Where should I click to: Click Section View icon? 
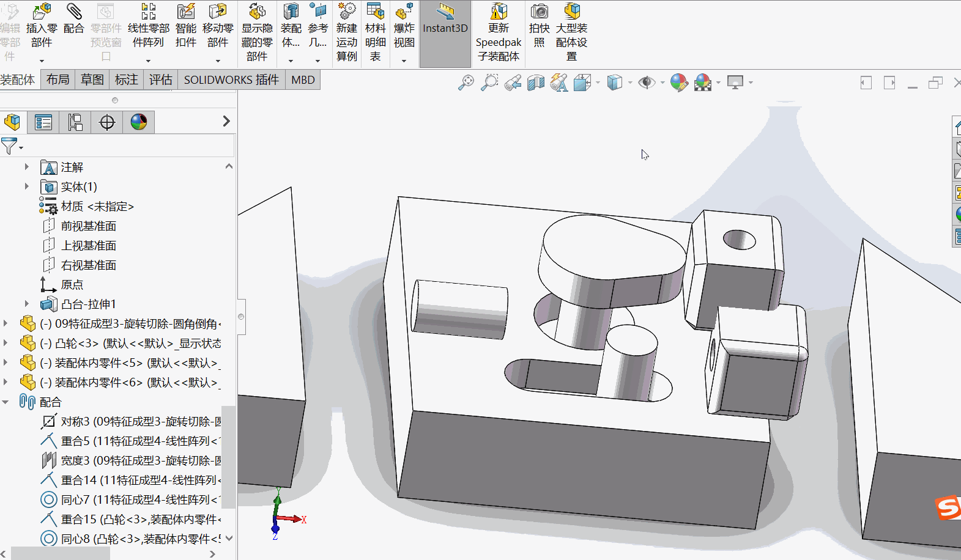[x=536, y=82]
